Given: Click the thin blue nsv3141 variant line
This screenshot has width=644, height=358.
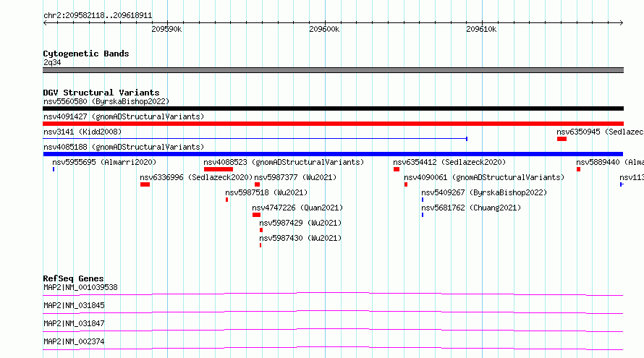Looking at the screenshot, I should click(255, 139).
